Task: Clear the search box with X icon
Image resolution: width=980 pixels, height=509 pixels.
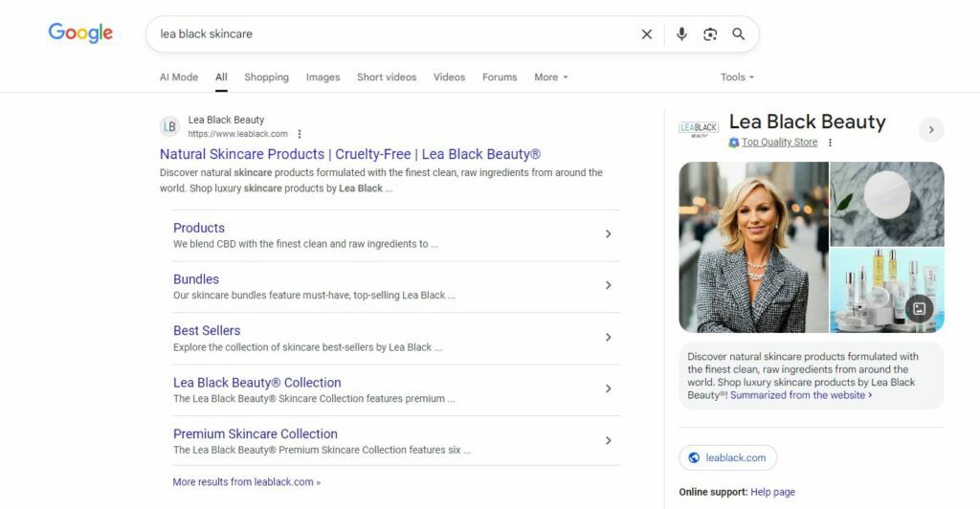Action: point(647,34)
